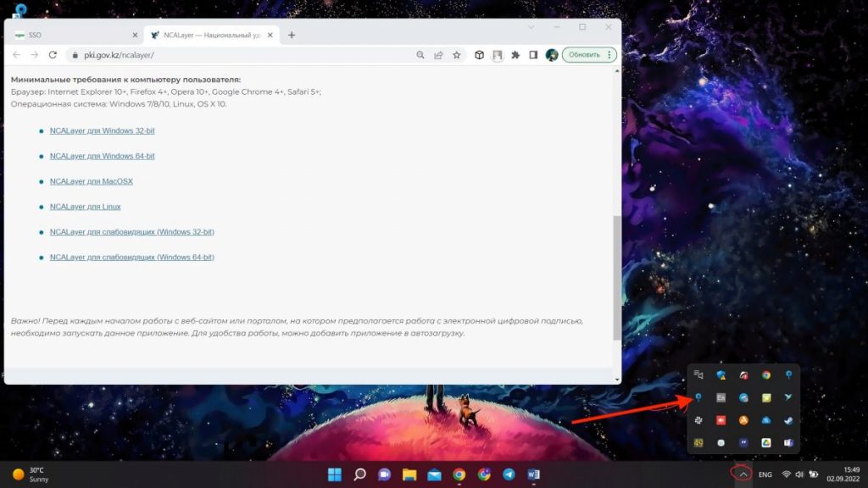This screenshot has width=868, height=488.
Task: Open the Google Drive tray icon
Action: point(766,442)
